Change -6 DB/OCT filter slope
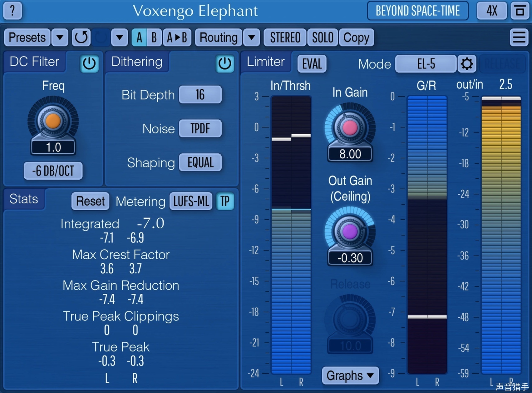The image size is (532, 393). pyautogui.click(x=53, y=171)
